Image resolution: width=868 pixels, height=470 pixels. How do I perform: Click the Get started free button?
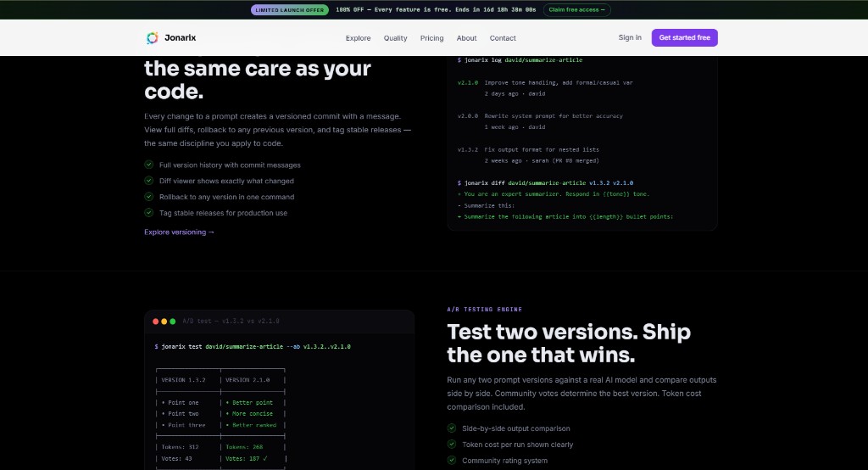pos(684,37)
